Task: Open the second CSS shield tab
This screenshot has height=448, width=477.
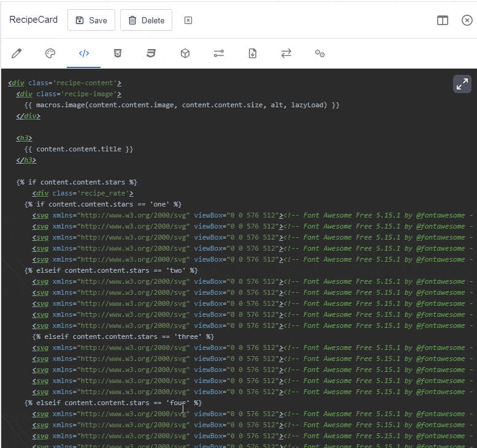Action: coord(151,53)
